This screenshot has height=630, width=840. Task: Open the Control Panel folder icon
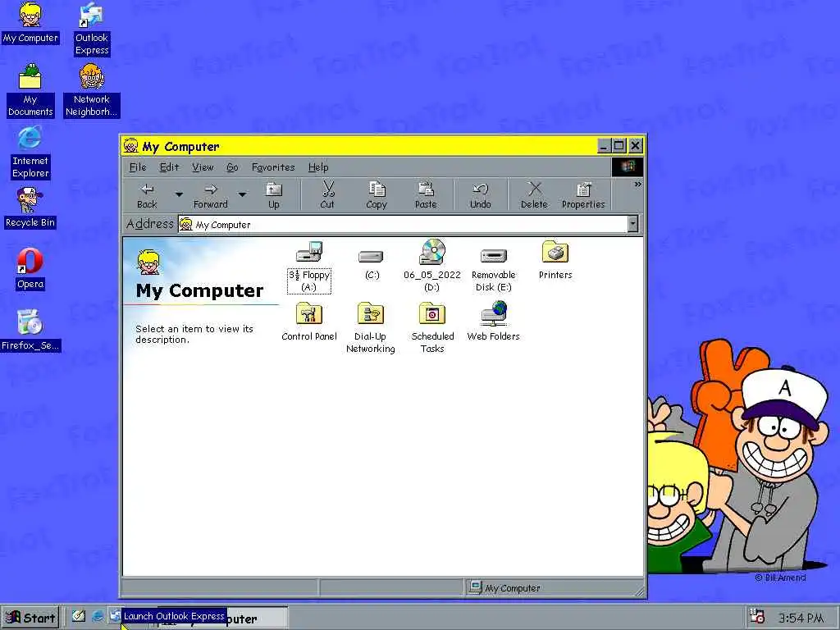309,322
